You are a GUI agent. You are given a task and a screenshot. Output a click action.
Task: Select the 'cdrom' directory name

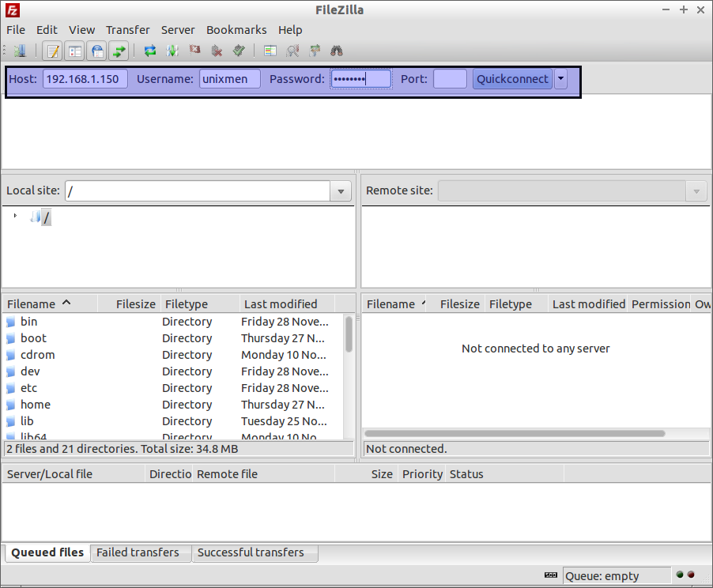point(38,355)
